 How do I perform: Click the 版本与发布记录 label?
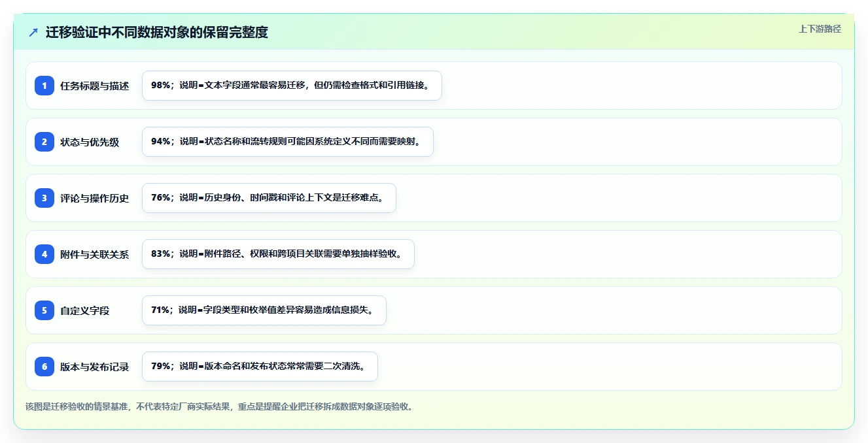pos(95,367)
